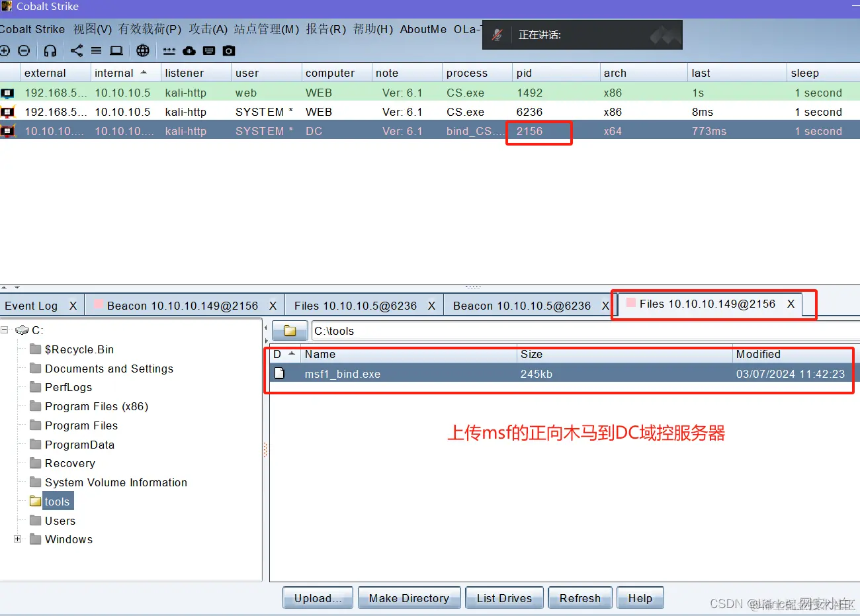Viewport: 860px width, 616px height.
Task: Open the 有效载荷(P) menu
Action: (x=150, y=29)
